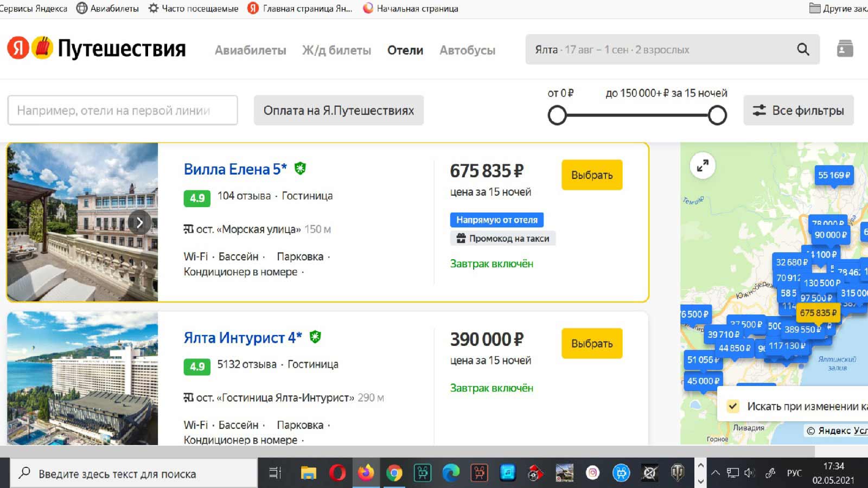The width and height of the screenshot is (868, 488).
Task: Select Ялта Интурист with Выбрать button
Action: coord(592,344)
